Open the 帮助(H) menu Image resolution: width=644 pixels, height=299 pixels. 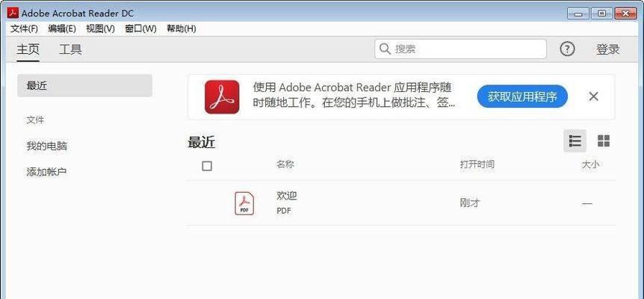click(x=181, y=28)
